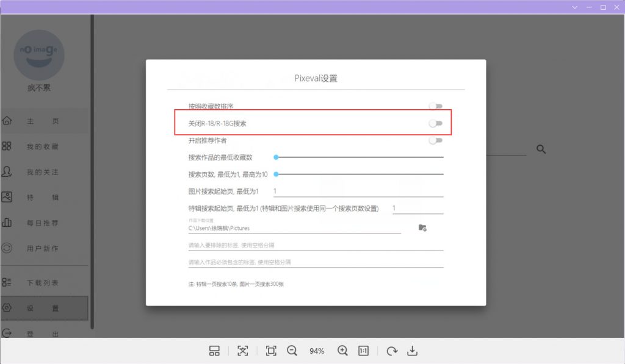Adjust the search page count slider
The width and height of the screenshot is (625, 364).
(359, 174)
